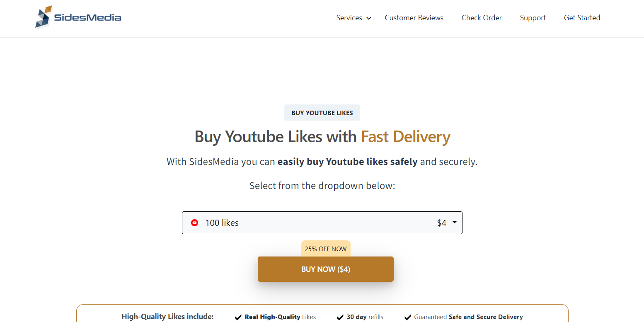This screenshot has width=644, height=322.
Task: Click Get Started in the navigation
Action: [582, 18]
